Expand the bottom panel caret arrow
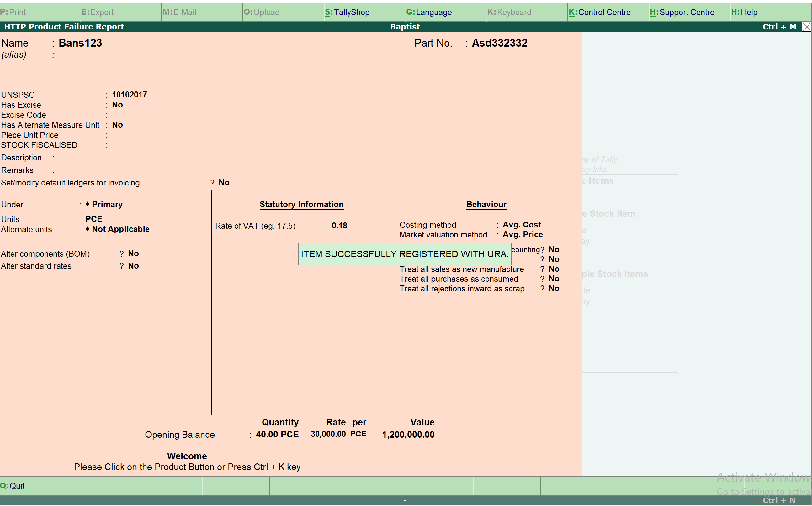The height and width of the screenshot is (506, 812). click(405, 501)
